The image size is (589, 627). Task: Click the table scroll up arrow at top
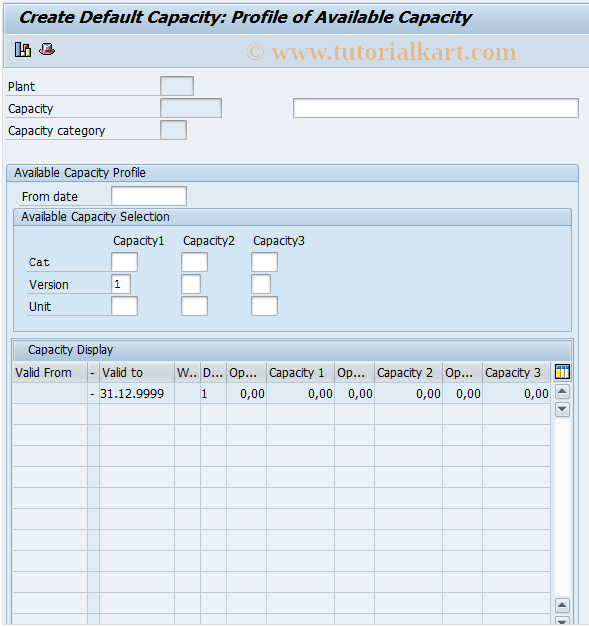[x=562, y=391]
